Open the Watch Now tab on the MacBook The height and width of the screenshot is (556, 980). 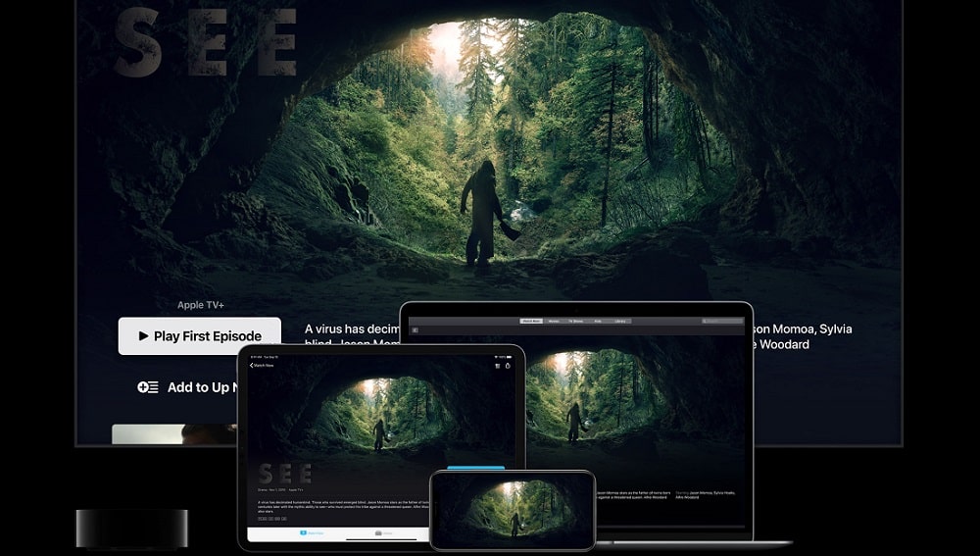tap(531, 321)
